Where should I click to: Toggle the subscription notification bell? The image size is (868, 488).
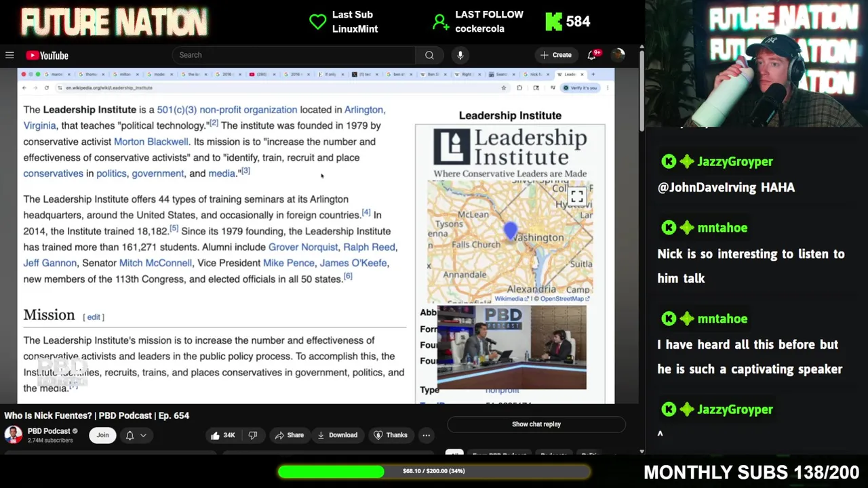pos(130,435)
